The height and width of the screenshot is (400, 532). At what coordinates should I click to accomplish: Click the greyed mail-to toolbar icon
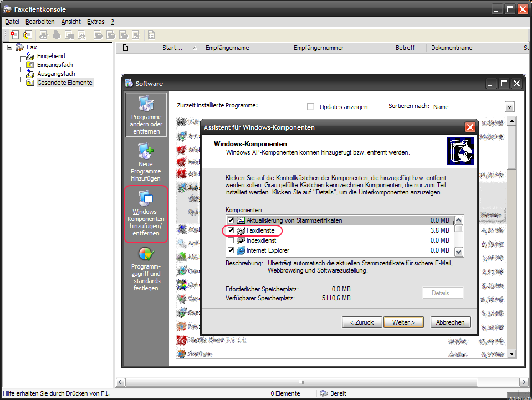(x=81, y=35)
